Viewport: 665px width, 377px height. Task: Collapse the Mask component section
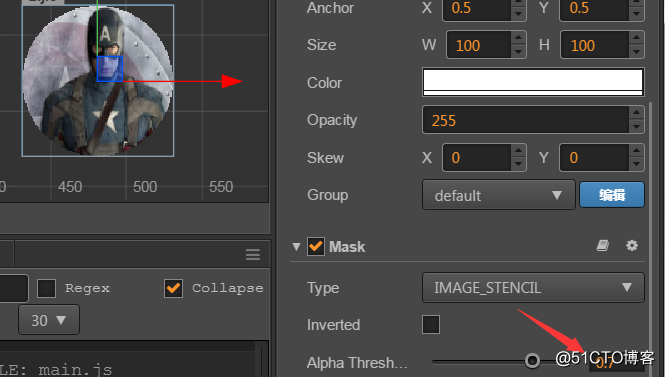[x=296, y=247]
